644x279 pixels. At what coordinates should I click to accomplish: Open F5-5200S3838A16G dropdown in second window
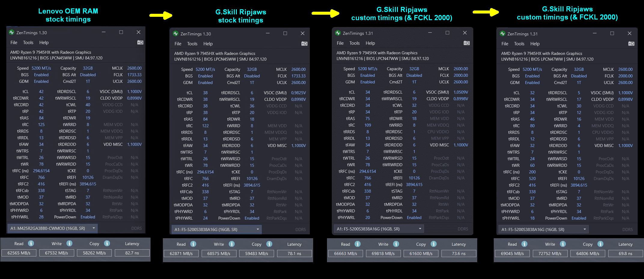point(217,229)
